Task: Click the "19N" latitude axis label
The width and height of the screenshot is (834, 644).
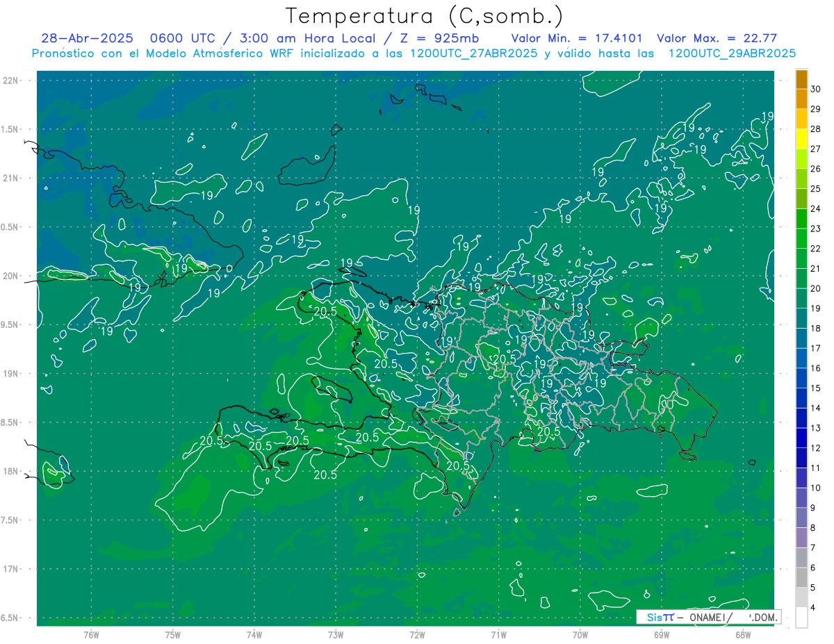Action: (12, 374)
